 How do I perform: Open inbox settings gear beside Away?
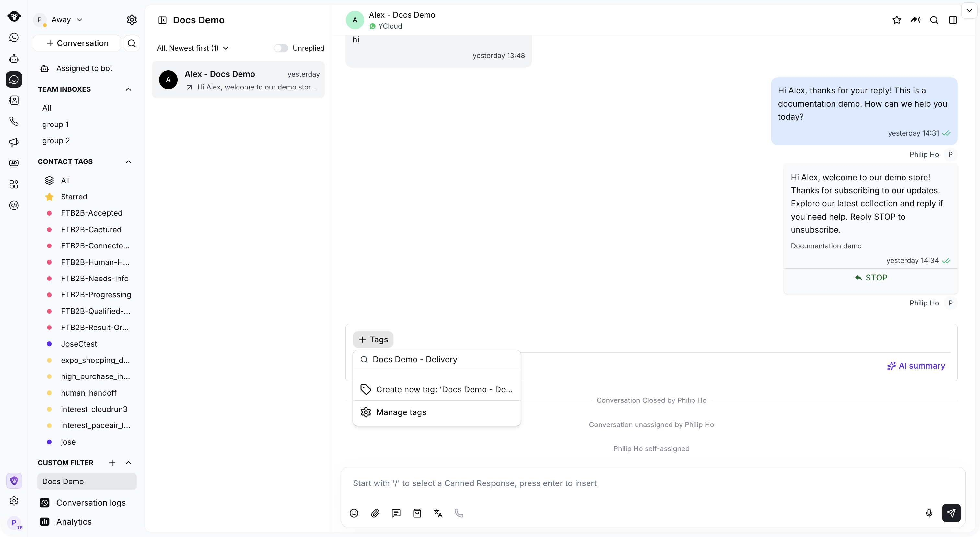[132, 20]
